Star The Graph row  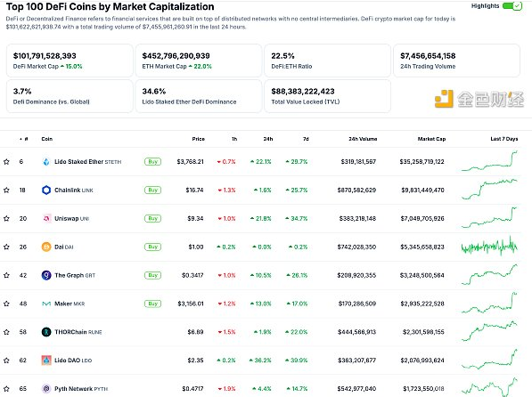coord(6,275)
